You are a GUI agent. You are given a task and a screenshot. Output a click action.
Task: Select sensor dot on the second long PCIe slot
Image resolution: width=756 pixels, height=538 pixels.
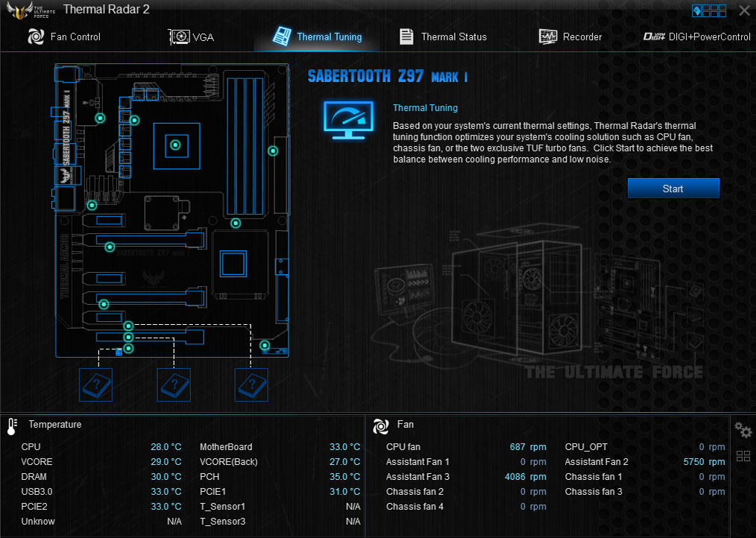pyautogui.click(x=104, y=304)
